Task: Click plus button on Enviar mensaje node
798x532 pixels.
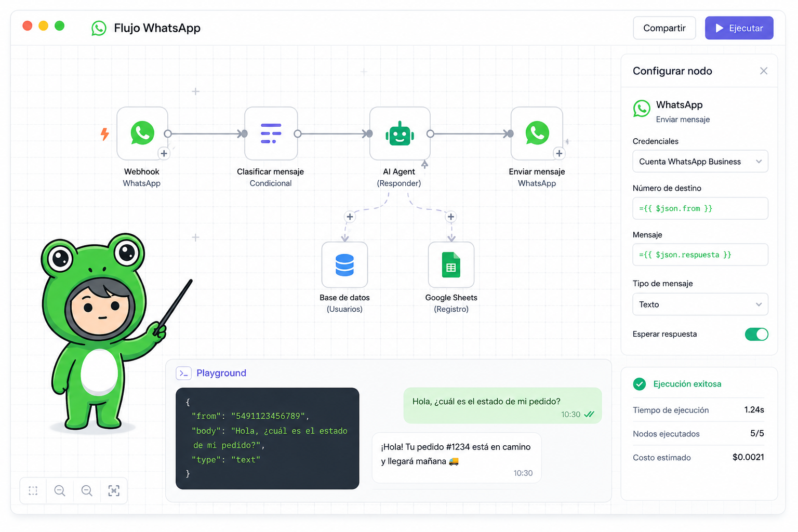Action: pyautogui.click(x=559, y=153)
